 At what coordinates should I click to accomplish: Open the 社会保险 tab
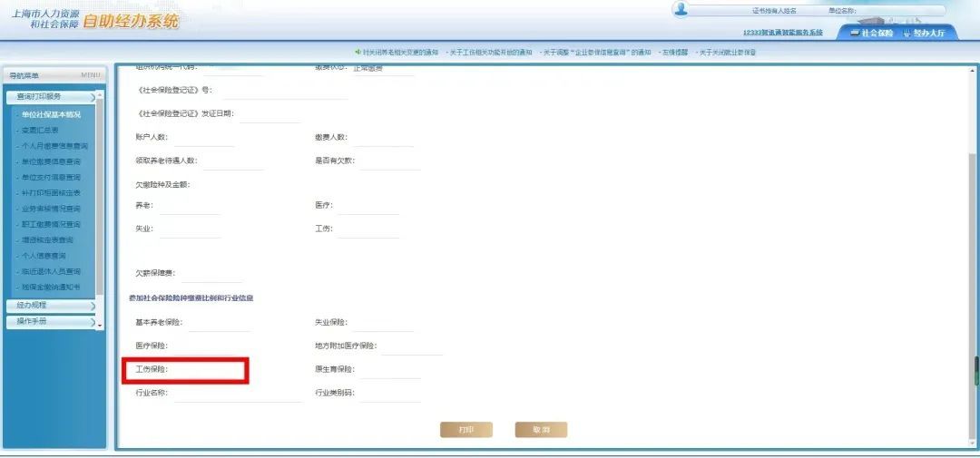click(x=872, y=33)
